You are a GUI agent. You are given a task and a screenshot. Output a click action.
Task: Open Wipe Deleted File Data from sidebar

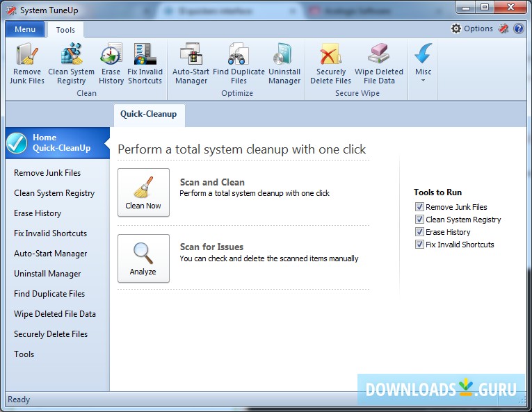55,314
